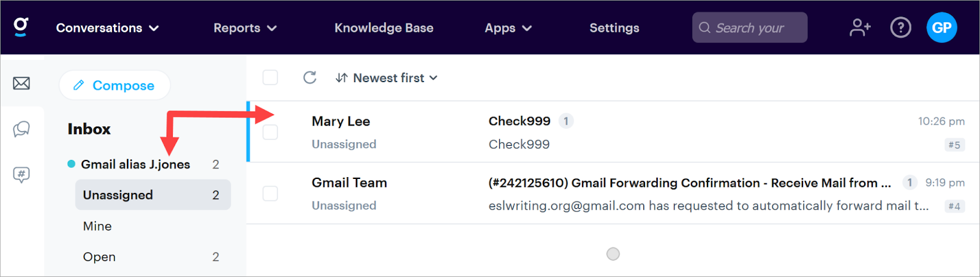Image resolution: width=980 pixels, height=277 pixels.
Task: Open the help question mark icon
Action: (x=900, y=28)
